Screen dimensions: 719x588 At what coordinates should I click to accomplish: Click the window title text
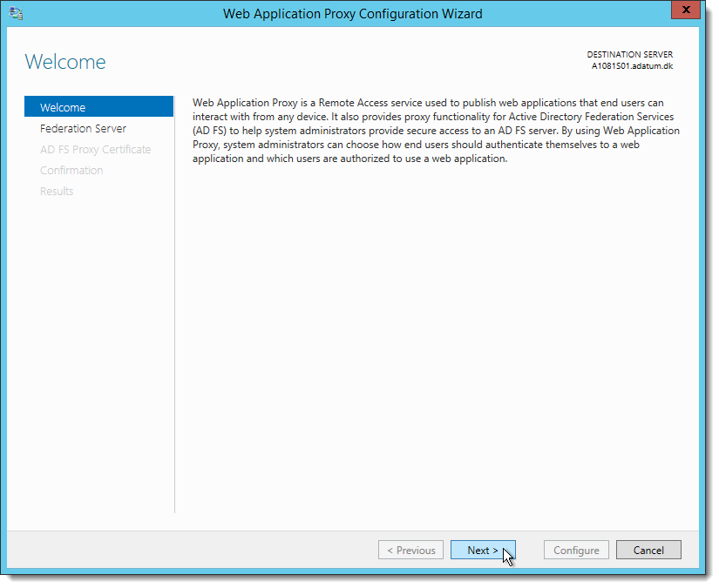tap(352, 14)
